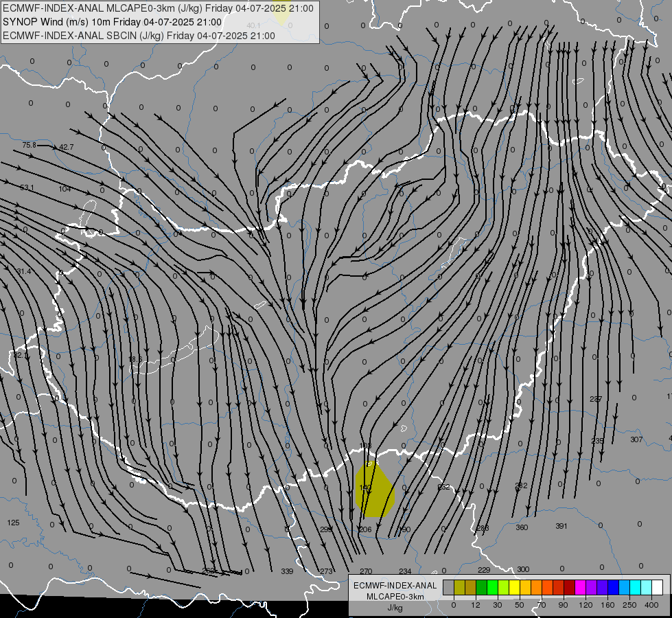This screenshot has width=672, height=618.
Task: Click the 360 value on the map
Action: tap(522, 527)
